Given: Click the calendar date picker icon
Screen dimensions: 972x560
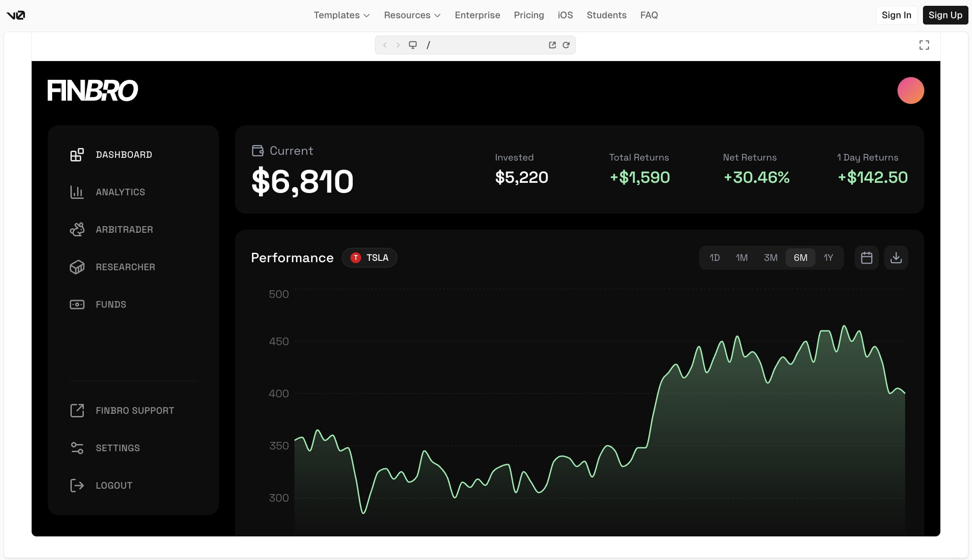Looking at the screenshot, I should click(x=866, y=258).
